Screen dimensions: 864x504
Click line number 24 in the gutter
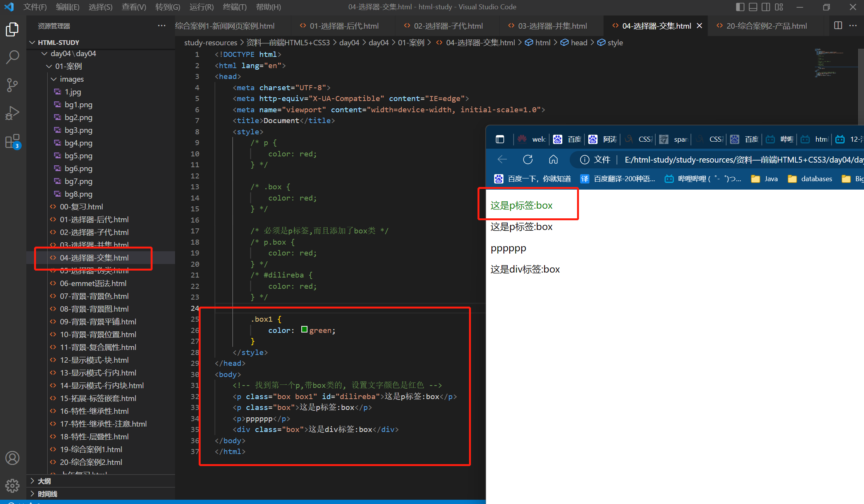tap(195, 308)
